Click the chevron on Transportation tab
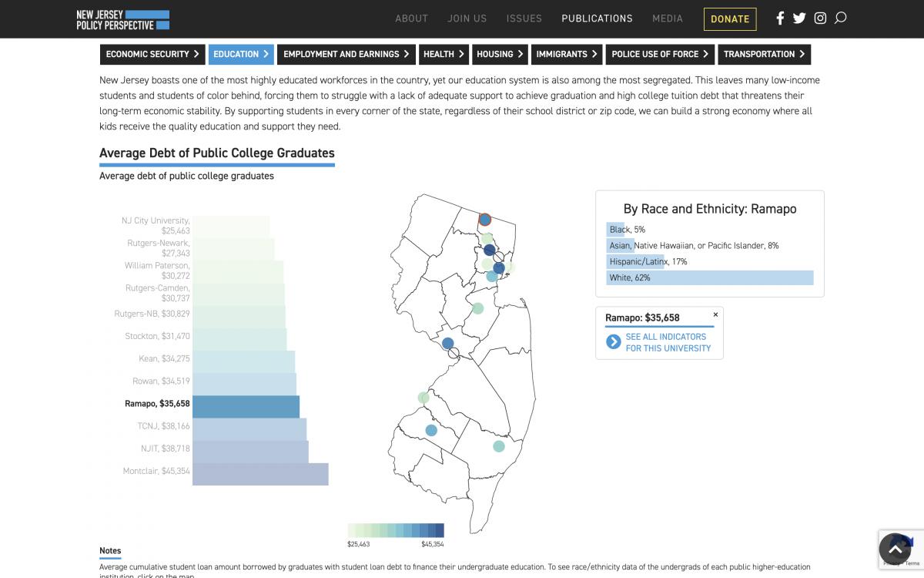 coord(802,54)
